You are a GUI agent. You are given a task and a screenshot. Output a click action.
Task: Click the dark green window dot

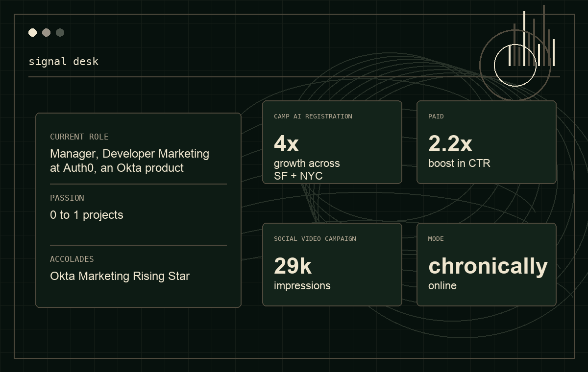click(60, 33)
